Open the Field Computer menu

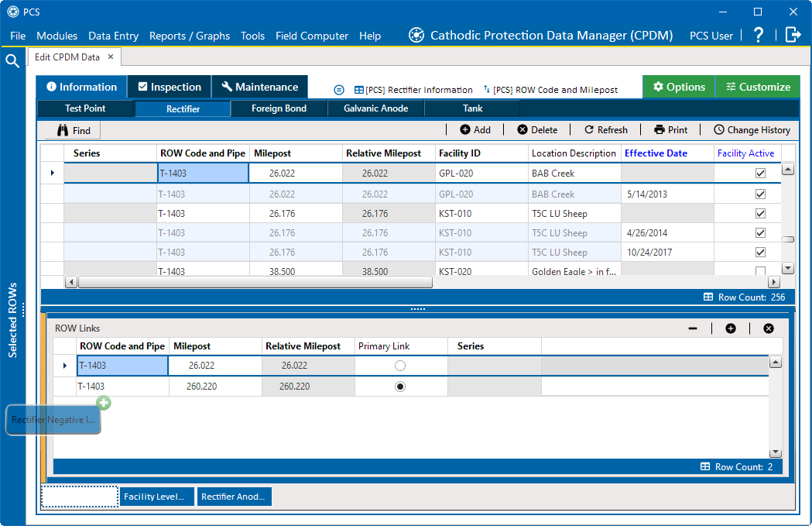tap(312, 36)
